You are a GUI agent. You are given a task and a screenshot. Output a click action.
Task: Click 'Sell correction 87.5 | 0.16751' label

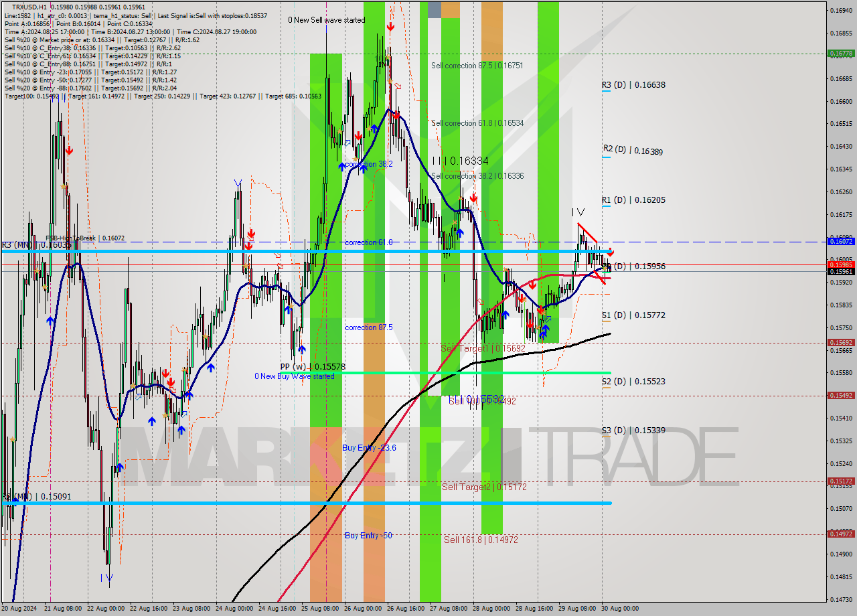(477, 66)
